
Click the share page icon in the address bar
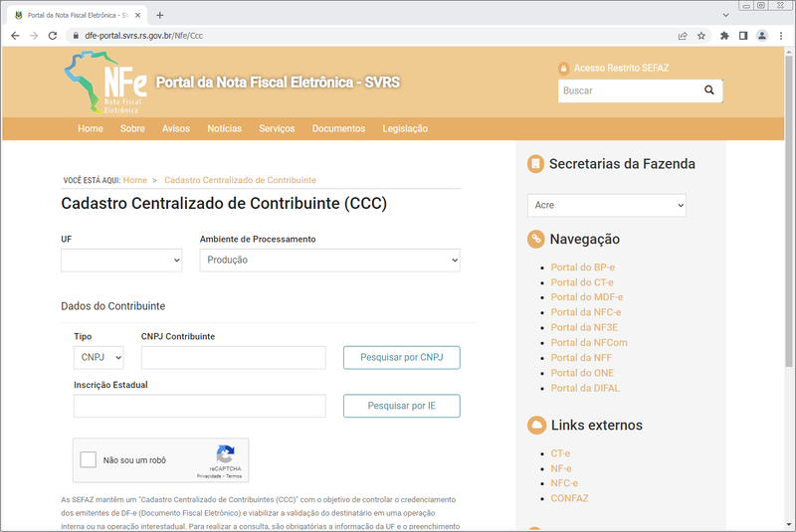point(683,36)
